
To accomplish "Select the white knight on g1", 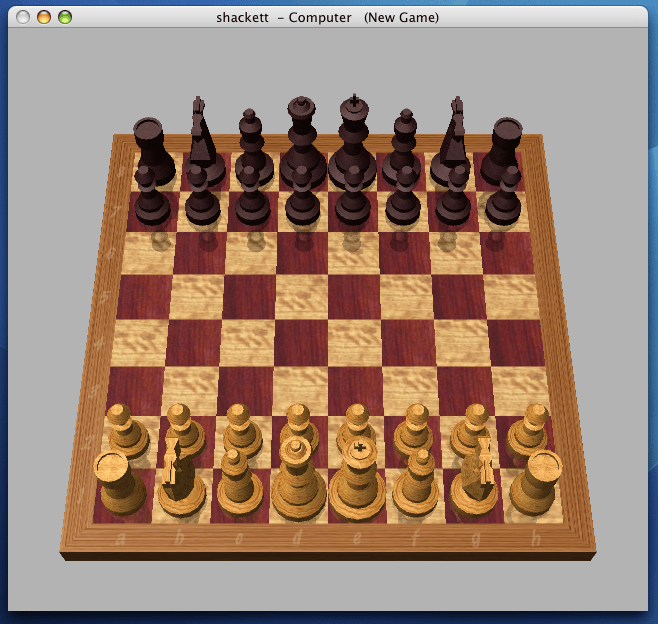I will pyautogui.click(x=475, y=478).
